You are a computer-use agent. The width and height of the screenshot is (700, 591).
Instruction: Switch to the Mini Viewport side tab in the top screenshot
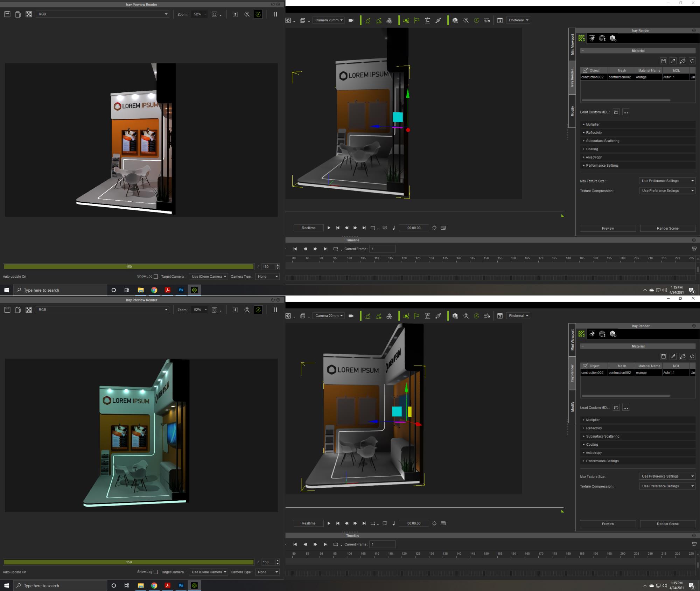click(x=572, y=44)
